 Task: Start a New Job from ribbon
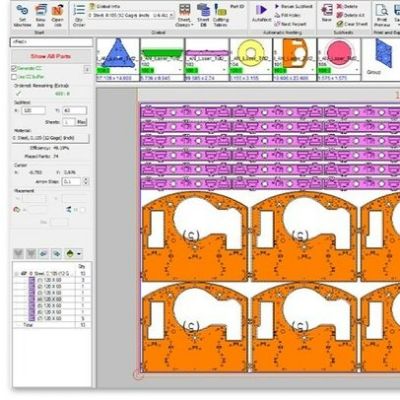(40, 16)
